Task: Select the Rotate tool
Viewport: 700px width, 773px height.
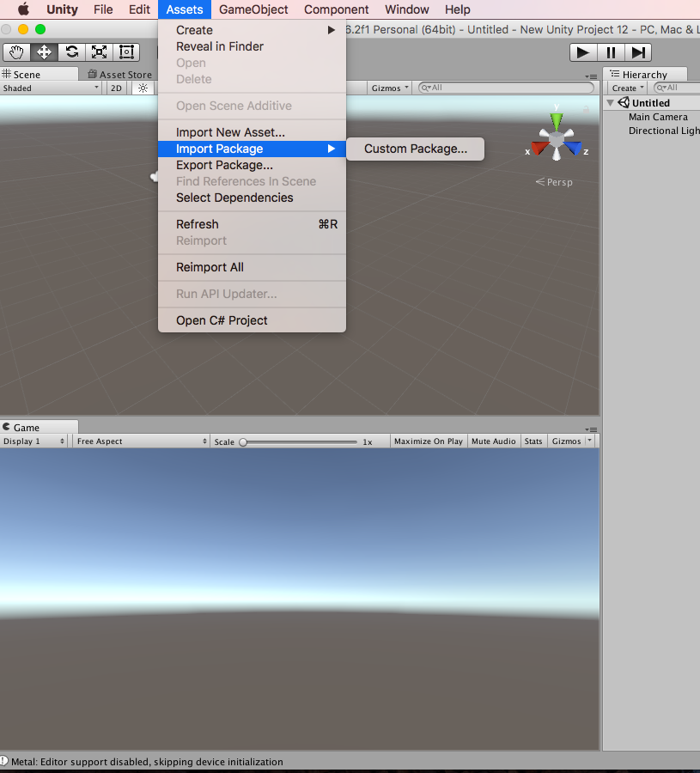Action: 71,52
